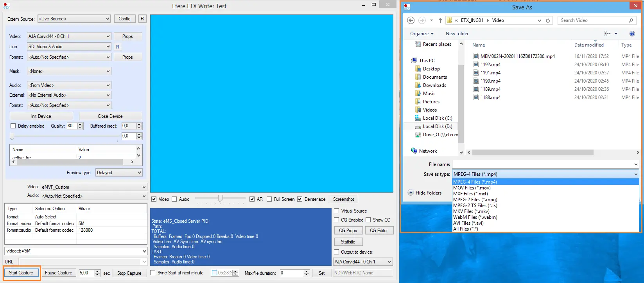Select MXF Files (*.mxf) option
Viewport: 644px width, 283px height.
[x=470, y=194]
